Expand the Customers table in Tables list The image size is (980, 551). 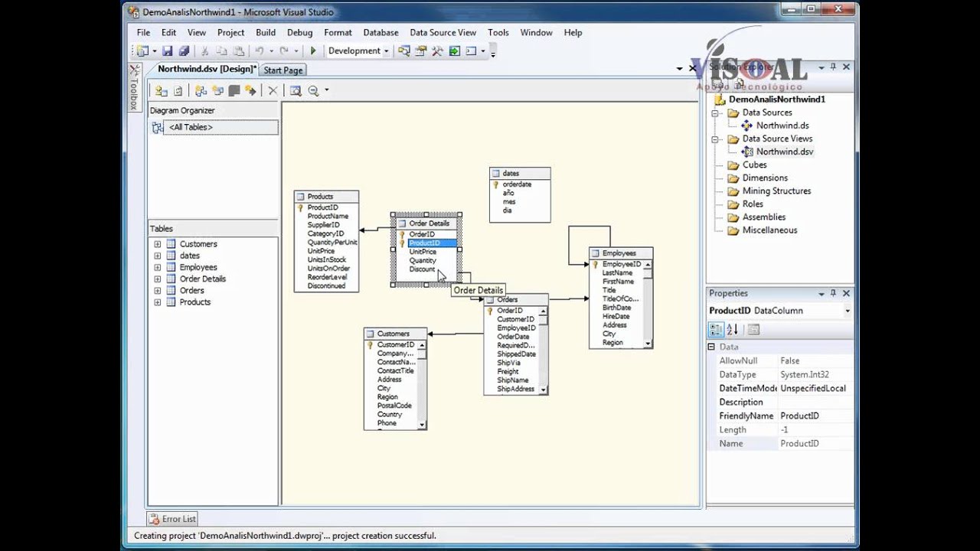(x=158, y=244)
